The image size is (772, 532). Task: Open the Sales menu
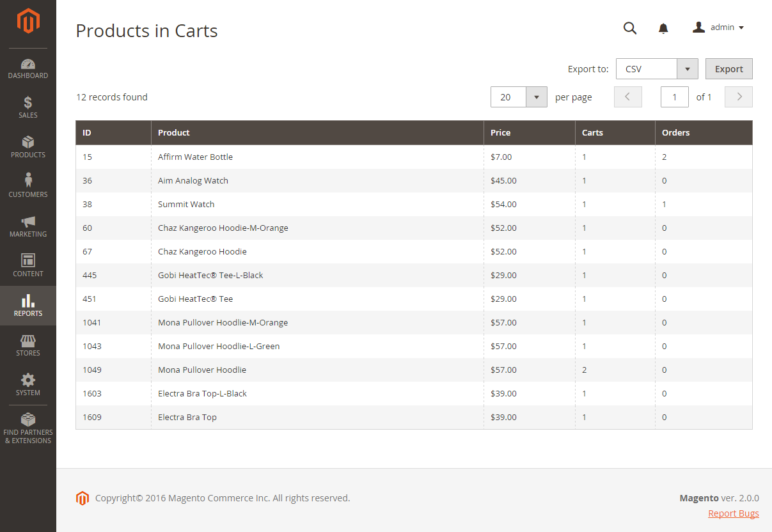click(28, 107)
